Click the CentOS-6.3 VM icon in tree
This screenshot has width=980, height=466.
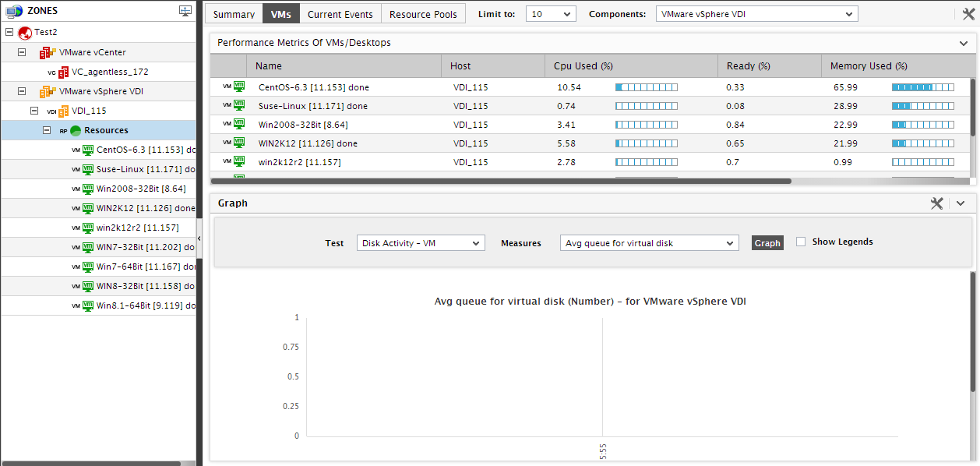(x=88, y=150)
